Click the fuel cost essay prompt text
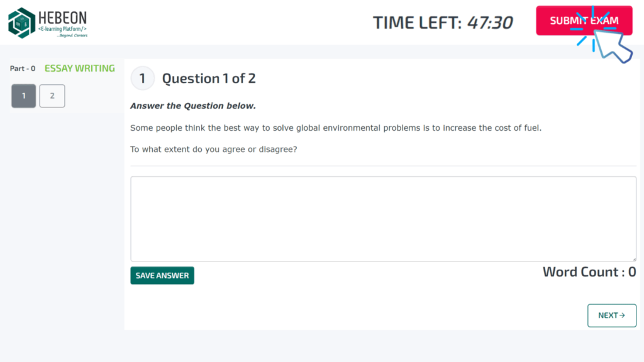Viewport: 644px width, 362px height. [x=336, y=128]
